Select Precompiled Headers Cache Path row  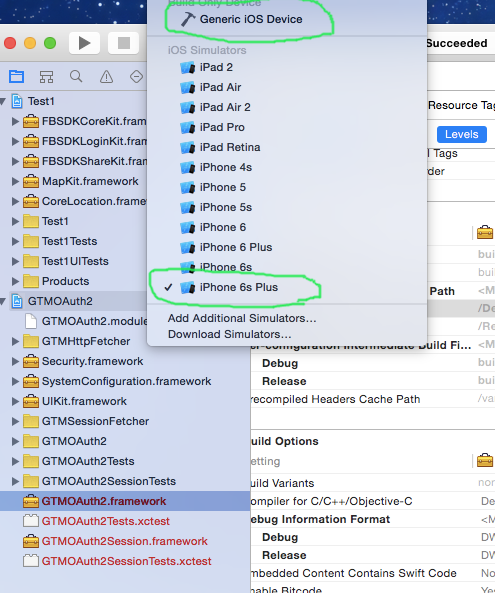coord(373,399)
